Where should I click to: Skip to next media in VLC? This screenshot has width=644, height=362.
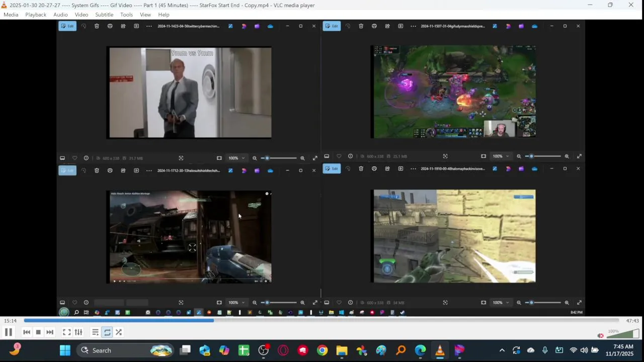50,332
